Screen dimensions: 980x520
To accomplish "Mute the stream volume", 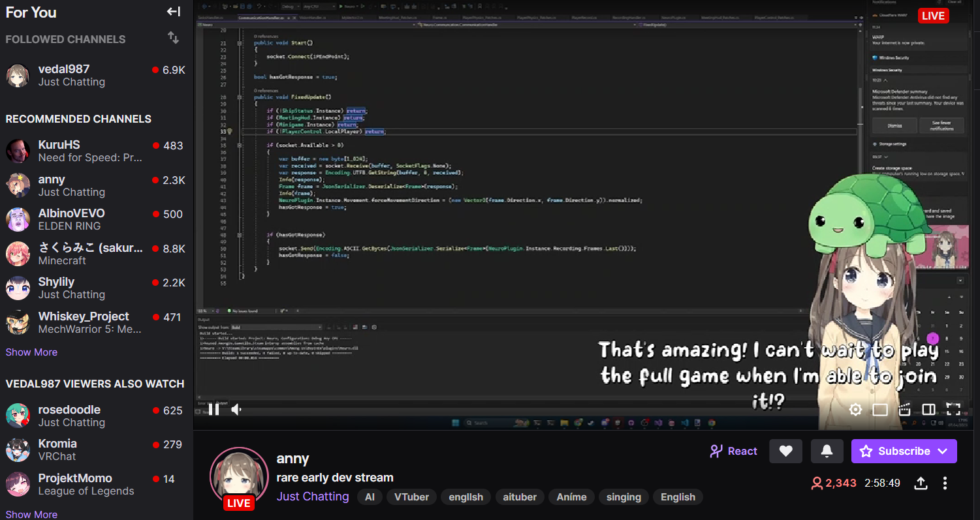I will (236, 409).
